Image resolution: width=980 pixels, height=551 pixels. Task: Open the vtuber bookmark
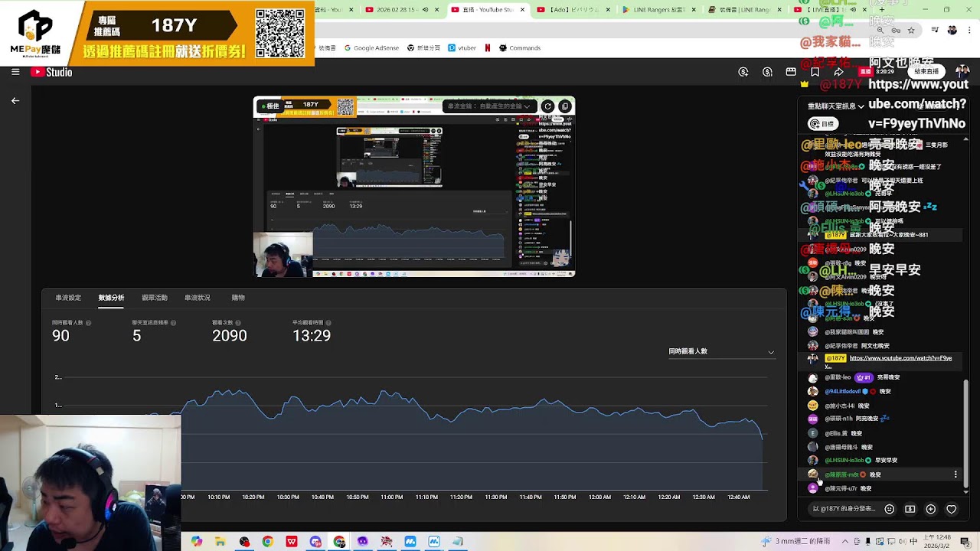[462, 47]
